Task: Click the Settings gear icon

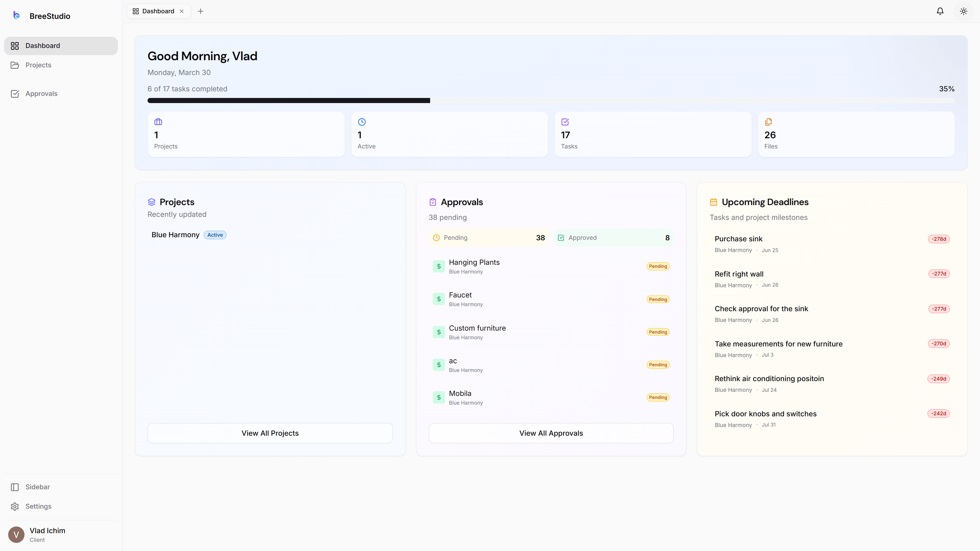Action: pos(15,506)
